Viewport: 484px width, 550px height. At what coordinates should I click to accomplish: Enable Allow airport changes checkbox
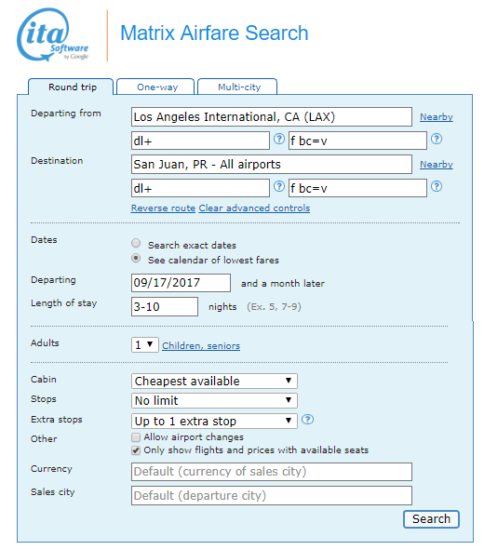click(136, 437)
